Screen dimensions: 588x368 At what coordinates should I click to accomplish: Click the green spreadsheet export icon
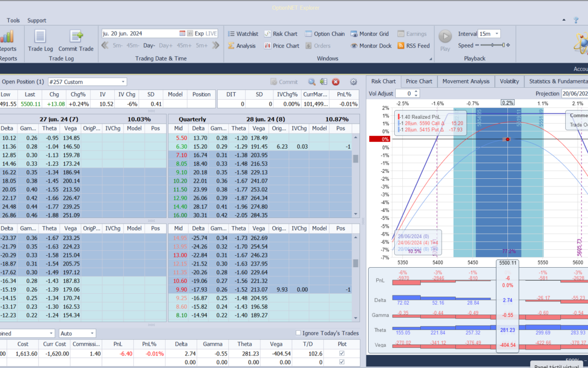[323, 81]
